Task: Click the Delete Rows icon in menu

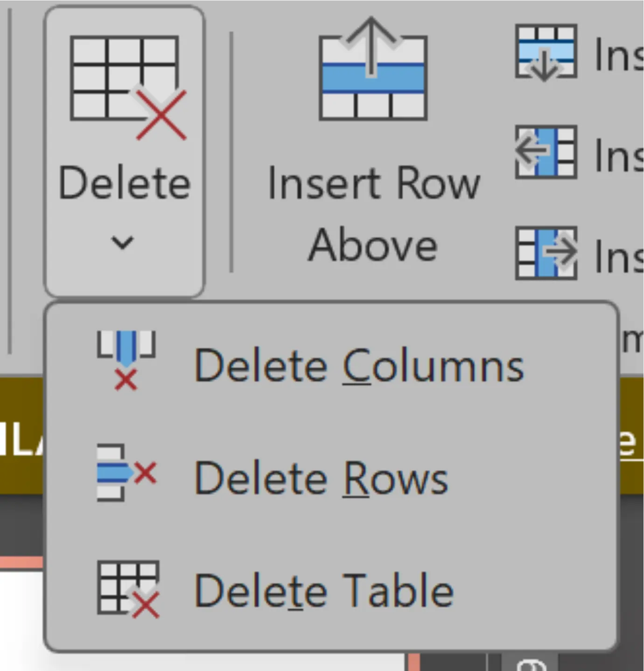Action: pos(126,473)
